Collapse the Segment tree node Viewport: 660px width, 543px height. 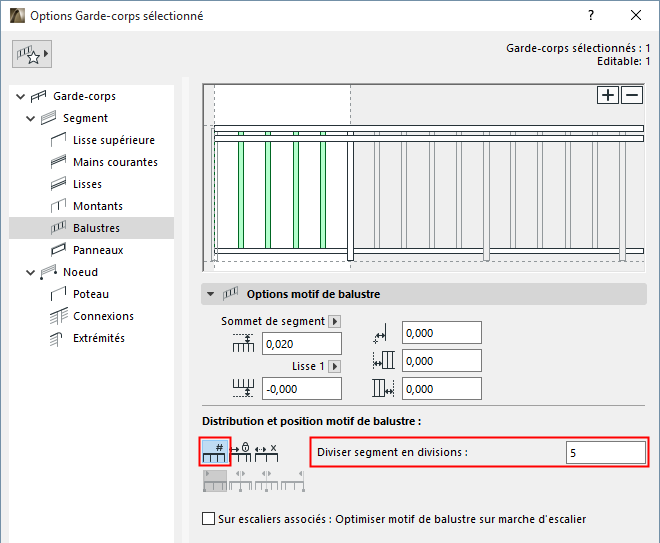tap(30, 118)
